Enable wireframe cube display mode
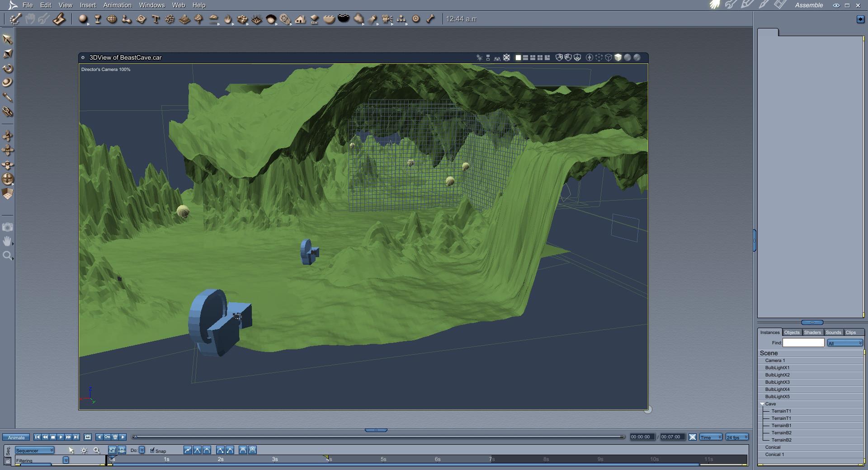 click(609, 57)
